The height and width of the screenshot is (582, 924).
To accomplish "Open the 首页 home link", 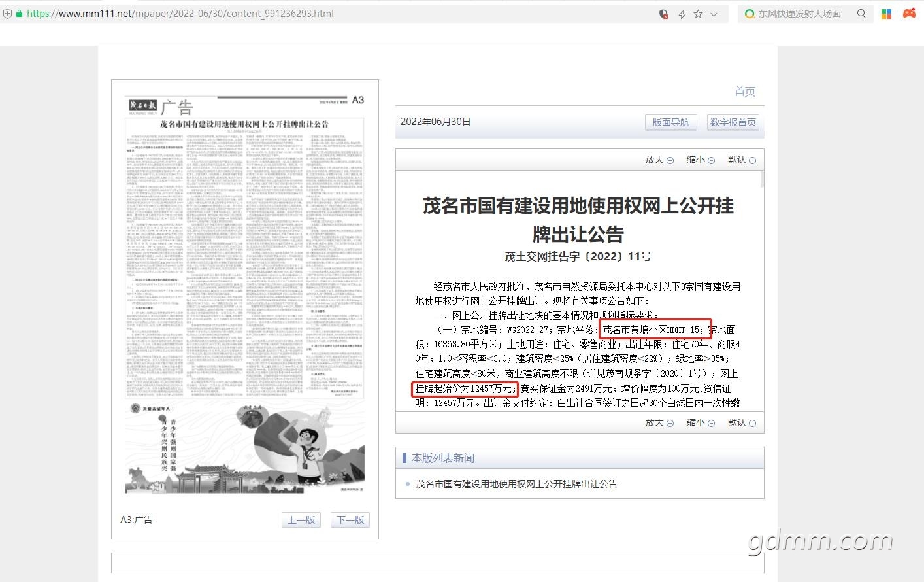I will tap(745, 92).
